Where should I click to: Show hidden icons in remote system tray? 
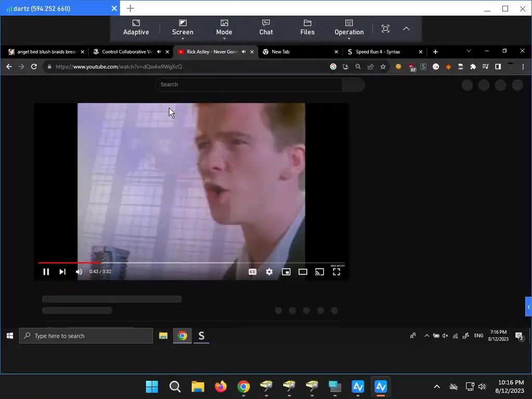(427, 336)
